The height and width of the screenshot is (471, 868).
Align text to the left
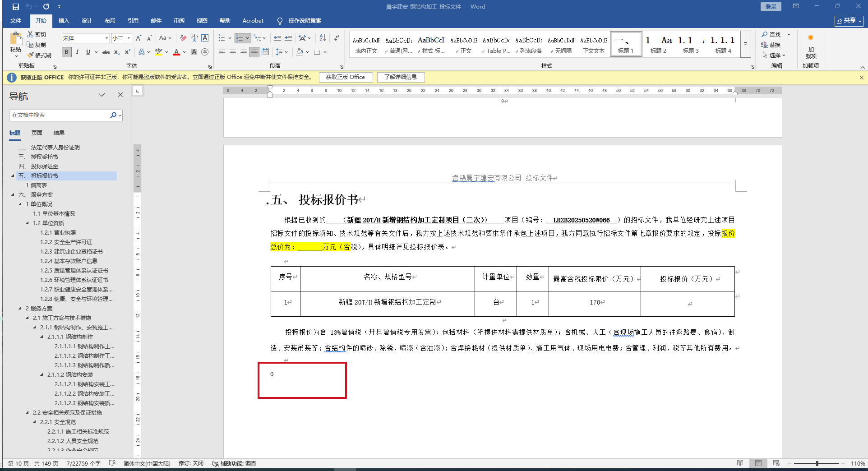pos(222,52)
